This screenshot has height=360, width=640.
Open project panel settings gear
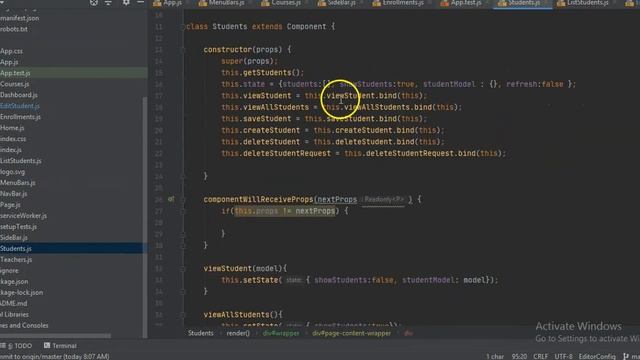pyautogui.click(x=126, y=2)
